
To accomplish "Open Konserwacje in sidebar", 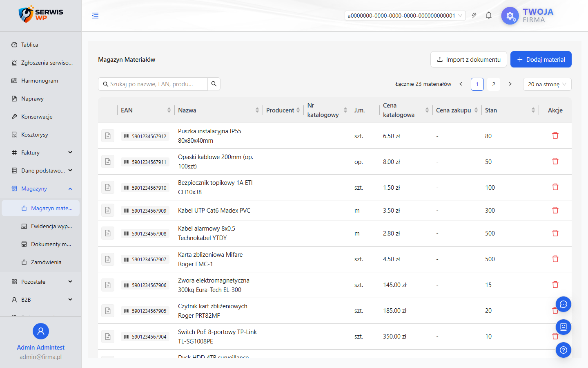I will tap(41, 117).
